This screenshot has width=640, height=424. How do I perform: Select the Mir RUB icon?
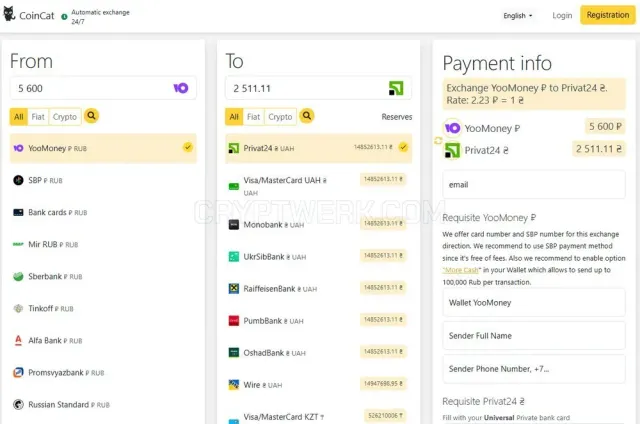(x=18, y=244)
